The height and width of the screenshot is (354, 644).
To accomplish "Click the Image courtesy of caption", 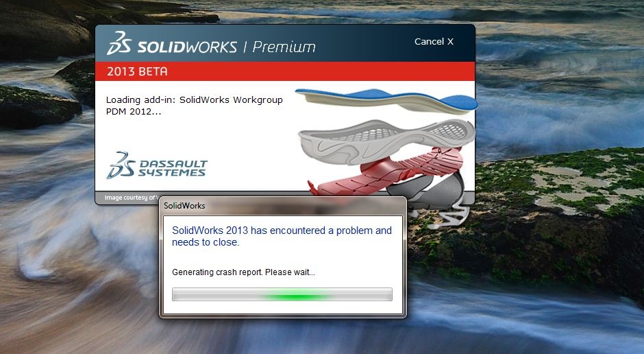I will pos(132,198).
